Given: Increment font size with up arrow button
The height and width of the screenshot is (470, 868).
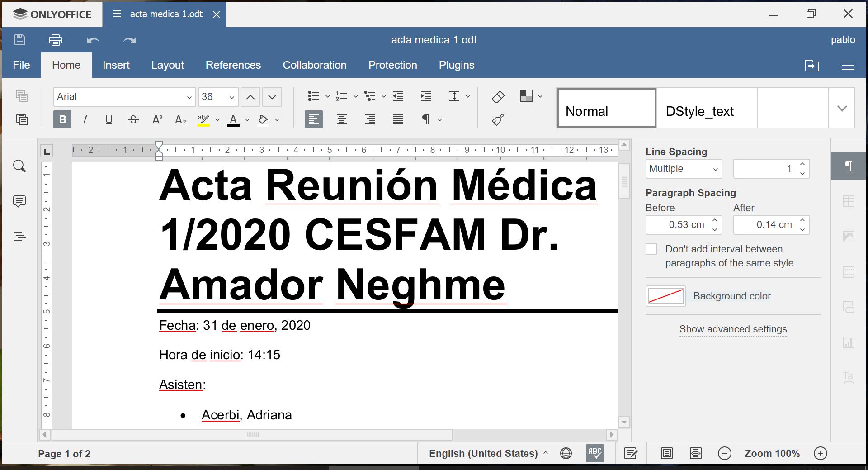Looking at the screenshot, I should [250, 97].
